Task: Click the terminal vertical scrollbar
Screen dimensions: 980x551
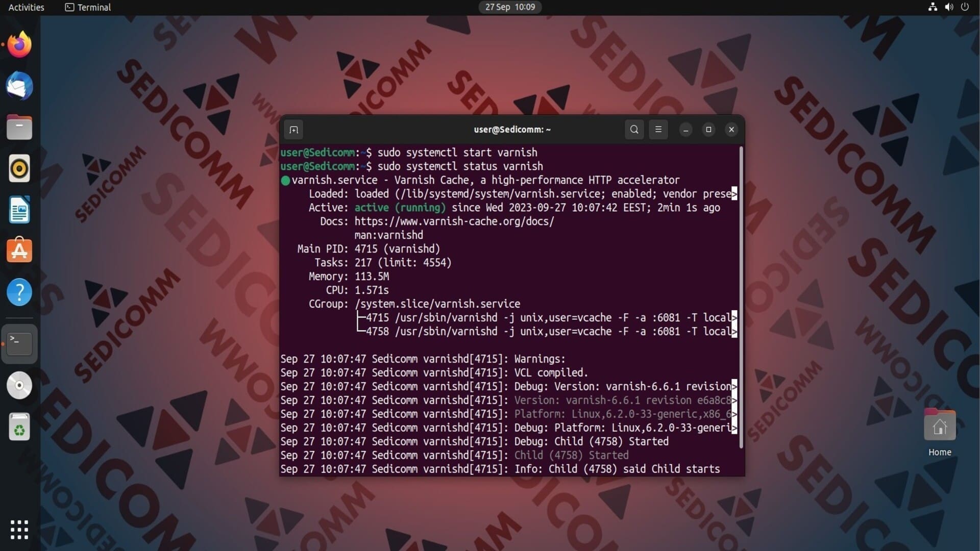Action: tap(741, 297)
